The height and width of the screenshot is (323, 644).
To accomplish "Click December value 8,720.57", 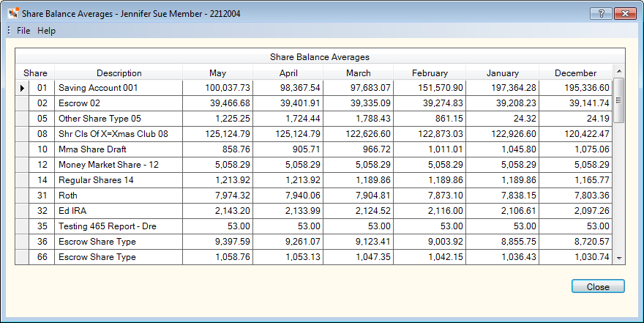I will coord(575,242).
